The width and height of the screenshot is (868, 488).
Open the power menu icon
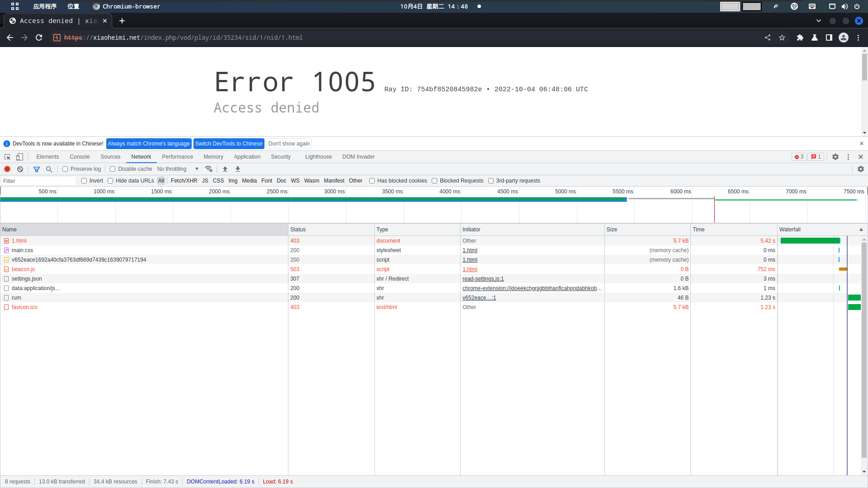click(x=857, y=6)
